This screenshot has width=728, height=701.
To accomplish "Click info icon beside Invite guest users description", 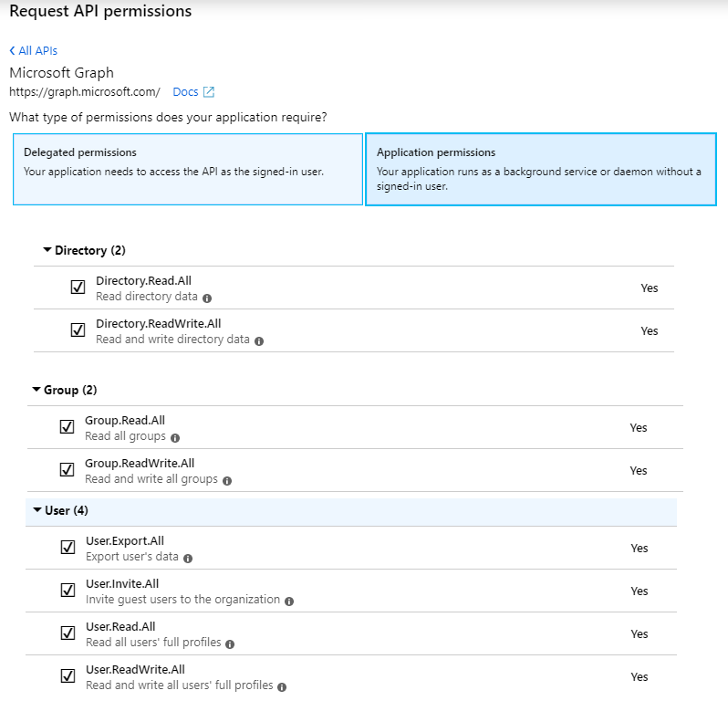I will [289, 601].
